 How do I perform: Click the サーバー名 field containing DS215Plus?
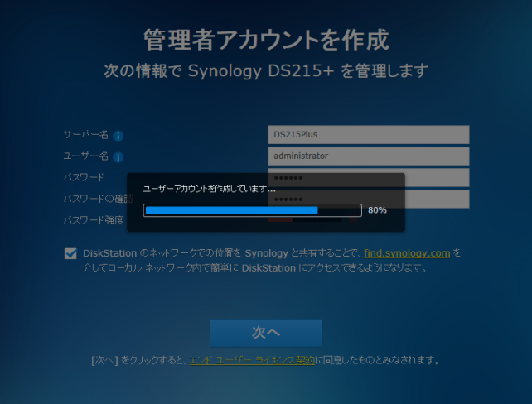tap(369, 135)
